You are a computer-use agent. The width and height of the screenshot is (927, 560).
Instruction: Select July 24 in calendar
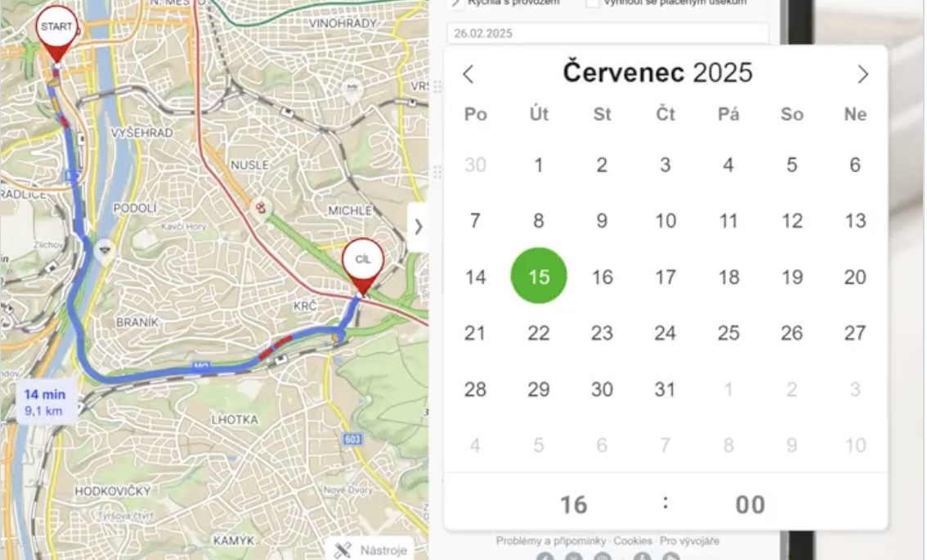(665, 333)
